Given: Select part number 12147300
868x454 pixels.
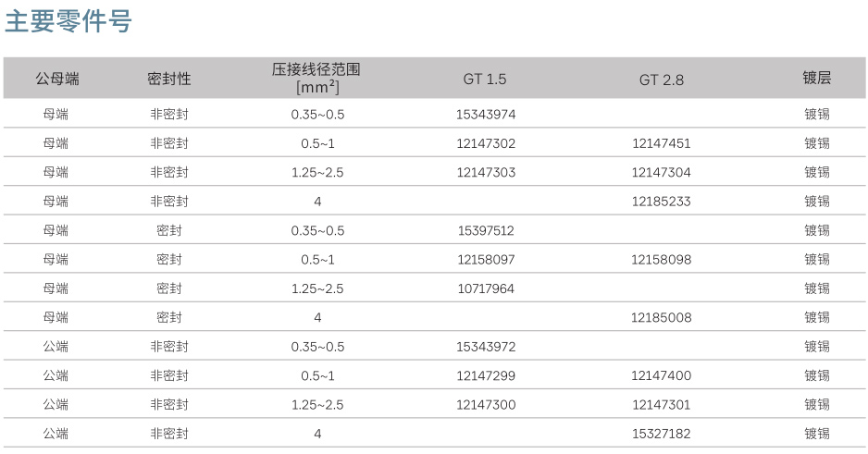Looking at the screenshot, I should [x=486, y=405].
